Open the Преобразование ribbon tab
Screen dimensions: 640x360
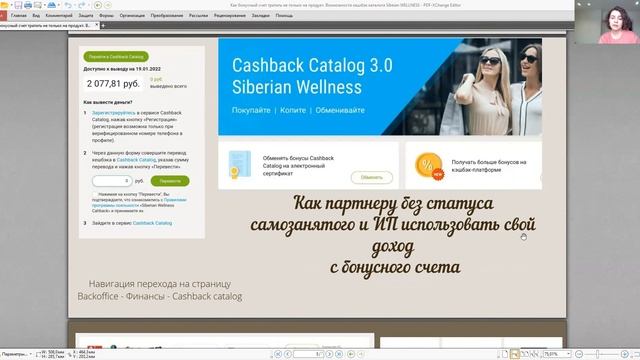(167, 16)
